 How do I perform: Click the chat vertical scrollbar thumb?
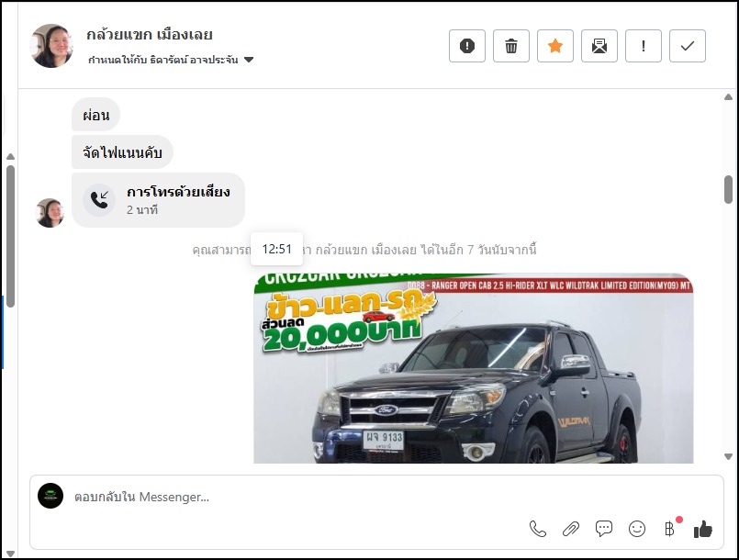(x=728, y=189)
